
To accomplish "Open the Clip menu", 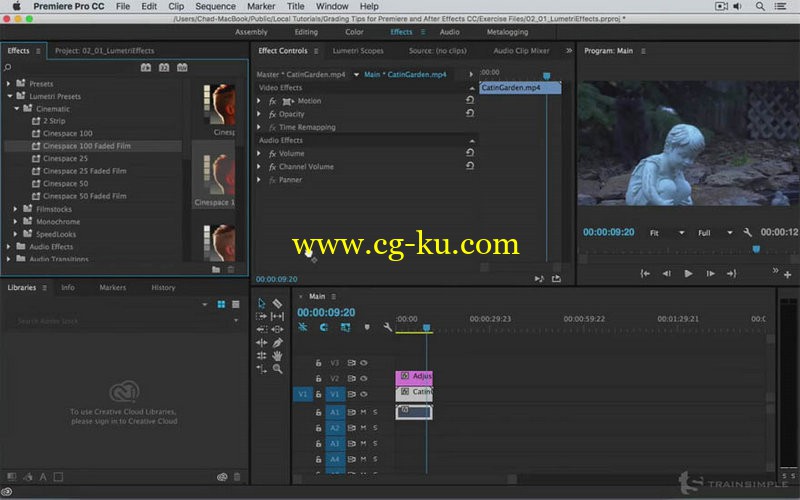I will pyautogui.click(x=176, y=6).
